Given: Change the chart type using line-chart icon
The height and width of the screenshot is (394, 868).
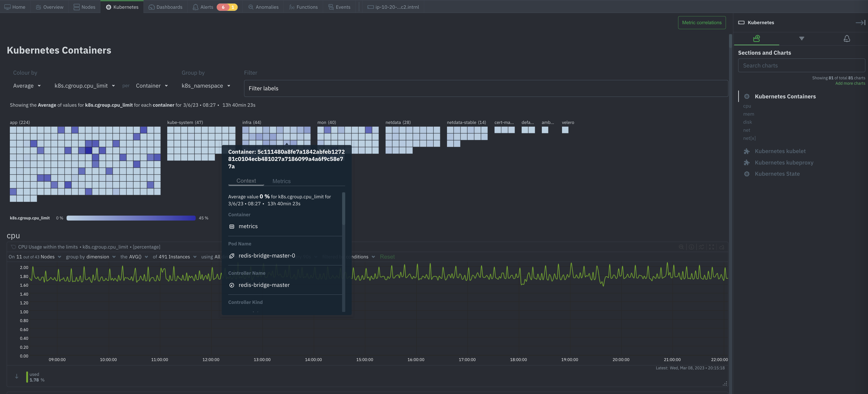Looking at the screenshot, I should (x=701, y=247).
